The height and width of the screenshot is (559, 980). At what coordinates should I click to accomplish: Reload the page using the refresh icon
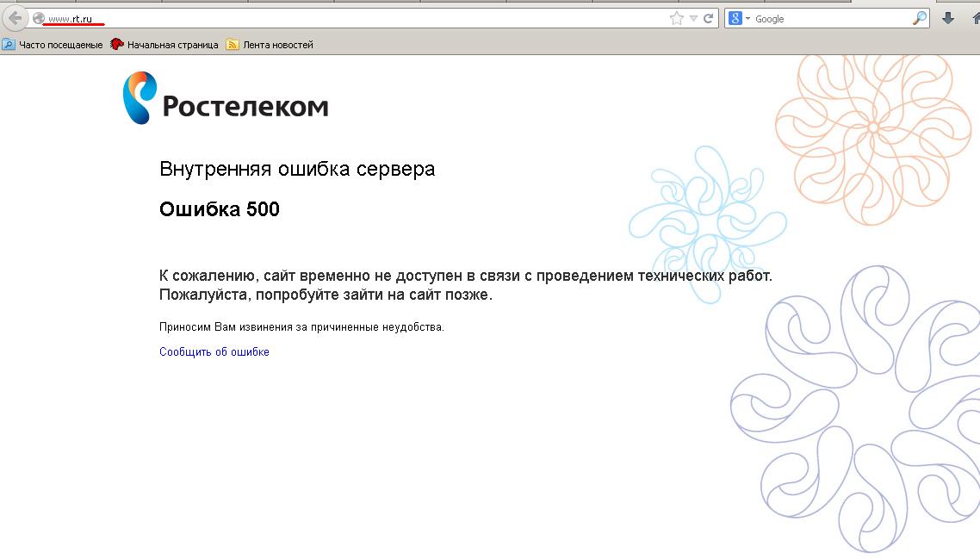(x=709, y=18)
